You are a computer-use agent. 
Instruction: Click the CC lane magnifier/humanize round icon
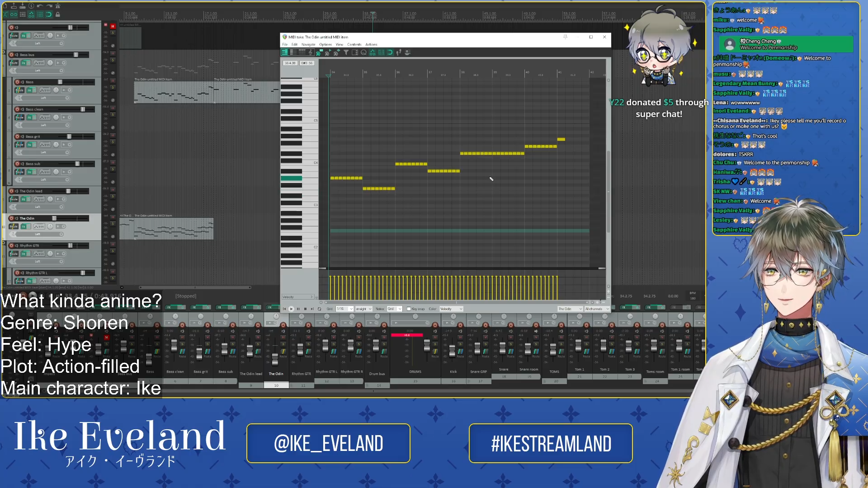(x=363, y=52)
